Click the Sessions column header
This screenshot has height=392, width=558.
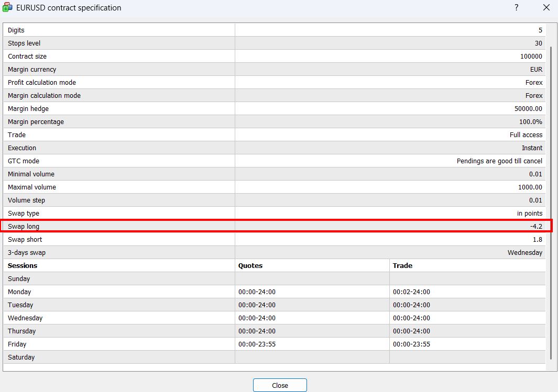point(23,266)
